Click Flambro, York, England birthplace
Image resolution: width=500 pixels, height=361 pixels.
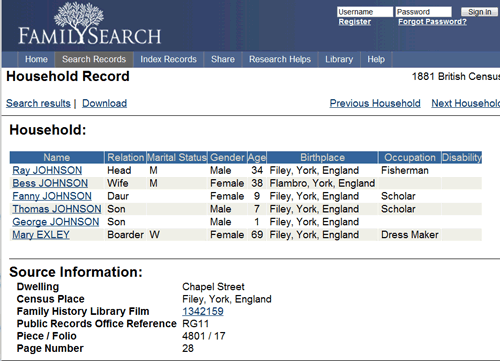pos(322,183)
